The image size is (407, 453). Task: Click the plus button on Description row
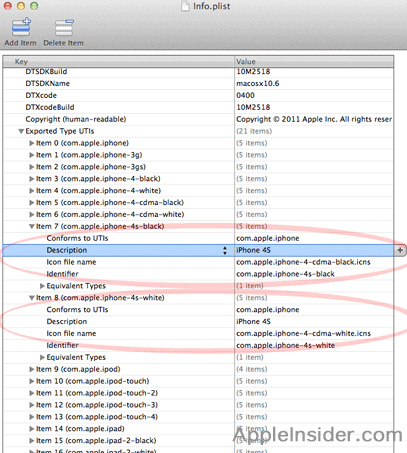tap(400, 250)
